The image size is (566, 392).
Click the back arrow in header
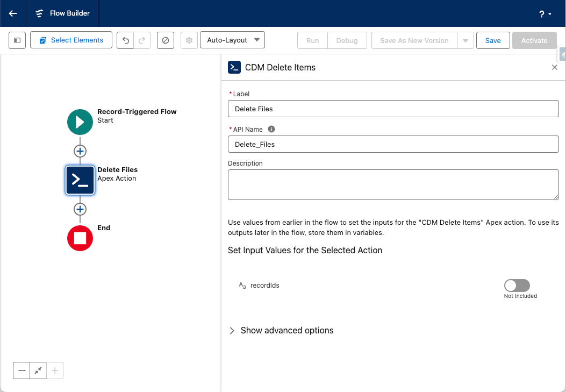(13, 13)
